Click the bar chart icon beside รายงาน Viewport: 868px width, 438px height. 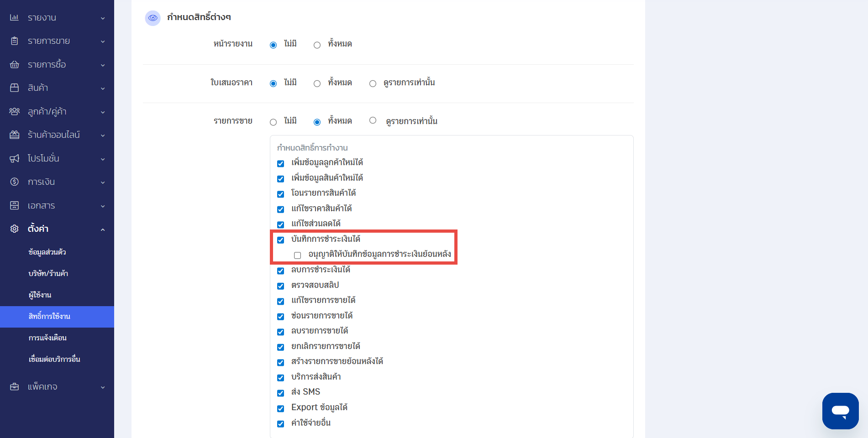(14, 17)
